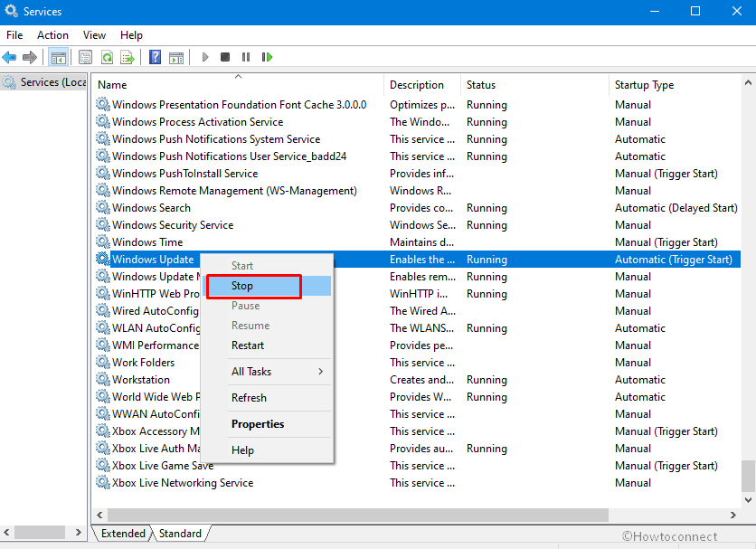756x549 pixels.
Task: Toggle Show/Hide Action Pane icon
Action: 176,57
